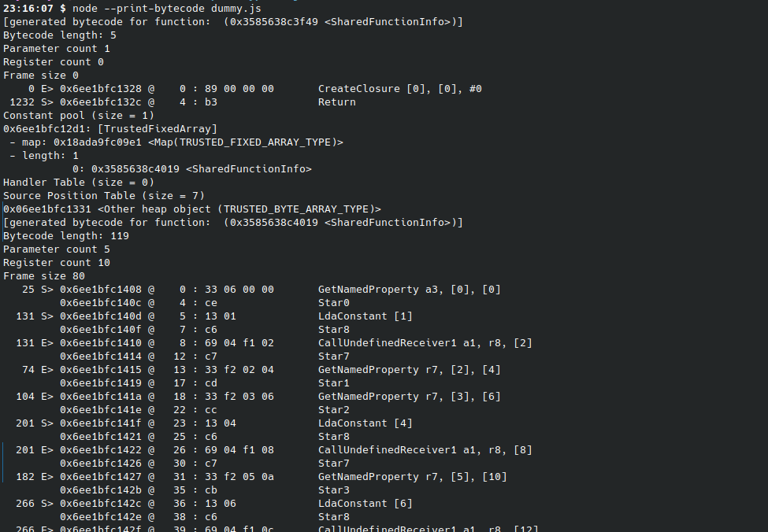Click the "Constant pool (size = 1)" line

79,115
